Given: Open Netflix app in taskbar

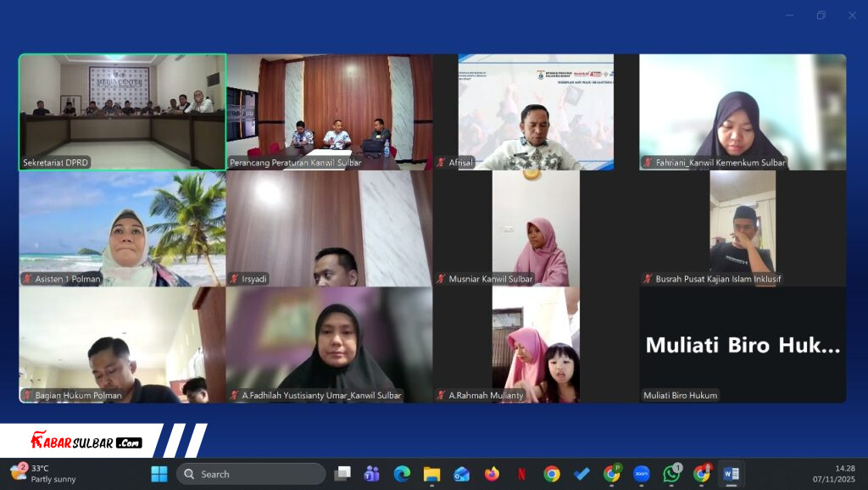Looking at the screenshot, I should click(x=521, y=474).
